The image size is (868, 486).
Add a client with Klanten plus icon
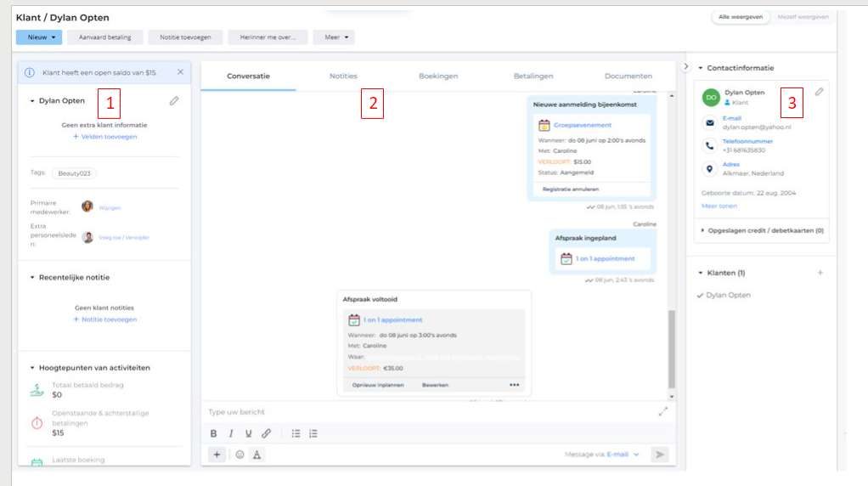pos(820,273)
